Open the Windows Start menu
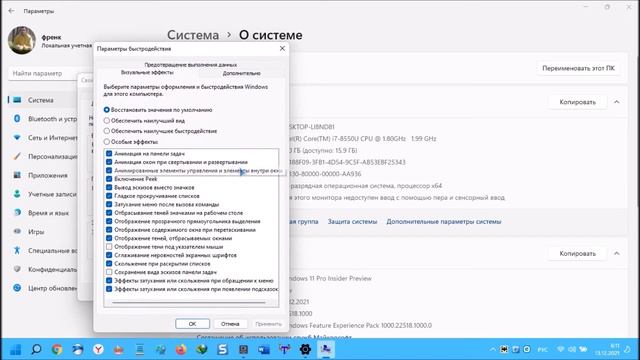640x360 pixels. [16, 349]
